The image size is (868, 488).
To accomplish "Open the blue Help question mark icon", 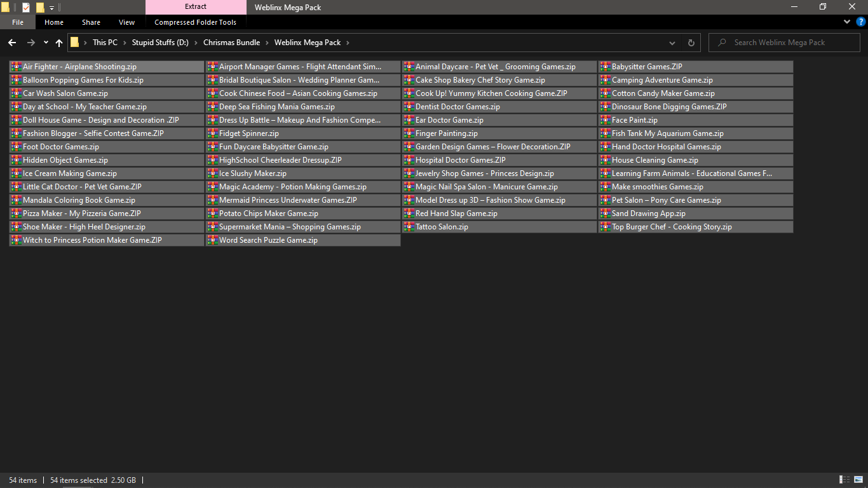I will 861,22.
